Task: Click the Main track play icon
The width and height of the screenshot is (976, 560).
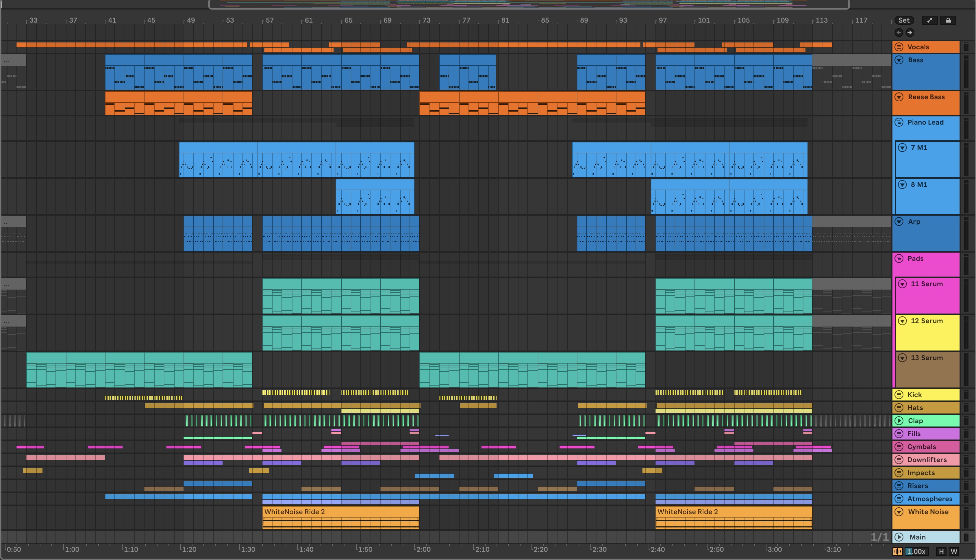Action: coord(899,537)
